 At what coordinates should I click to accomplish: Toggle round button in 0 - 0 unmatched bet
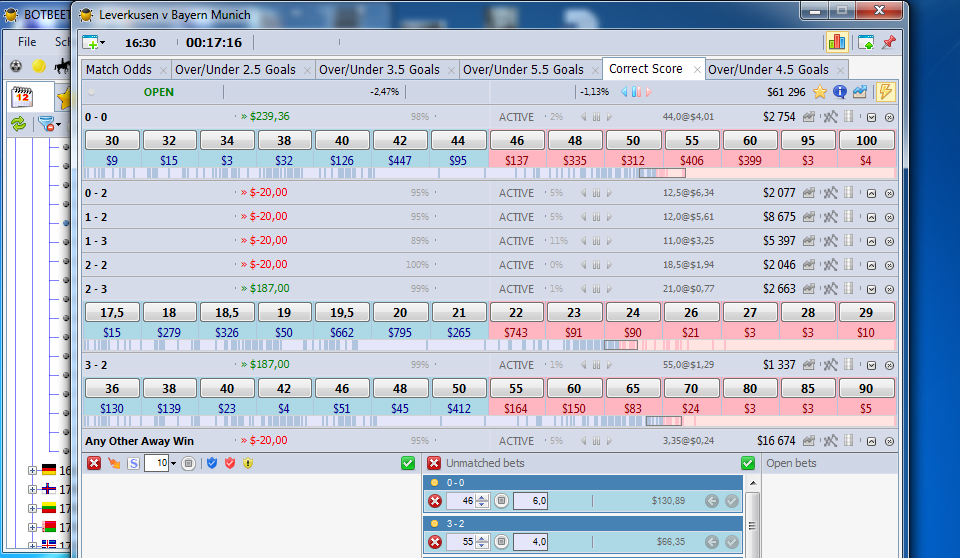pos(501,501)
